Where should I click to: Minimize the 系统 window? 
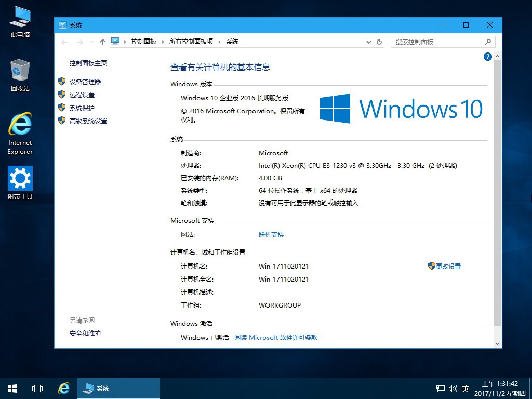[x=443, y=25]
